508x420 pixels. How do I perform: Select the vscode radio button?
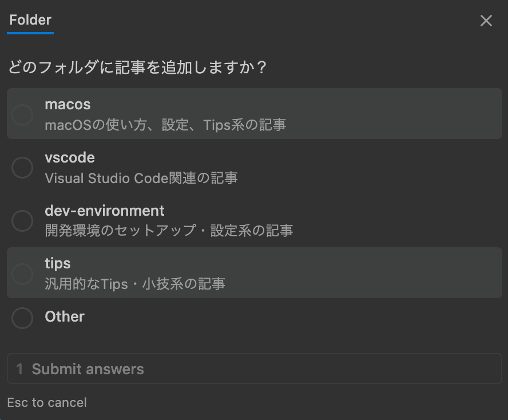pyautogui.click(x=22, y=168)
